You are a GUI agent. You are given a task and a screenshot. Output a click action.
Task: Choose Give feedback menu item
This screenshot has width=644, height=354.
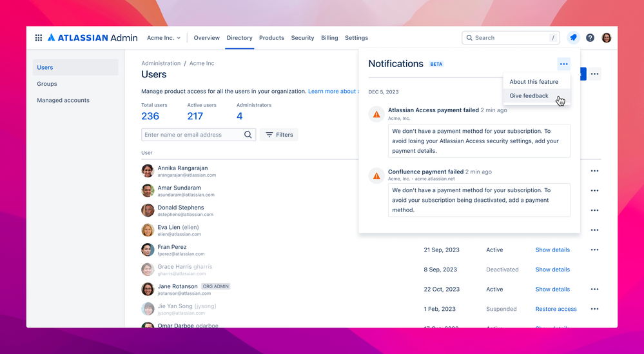point(536,95)
